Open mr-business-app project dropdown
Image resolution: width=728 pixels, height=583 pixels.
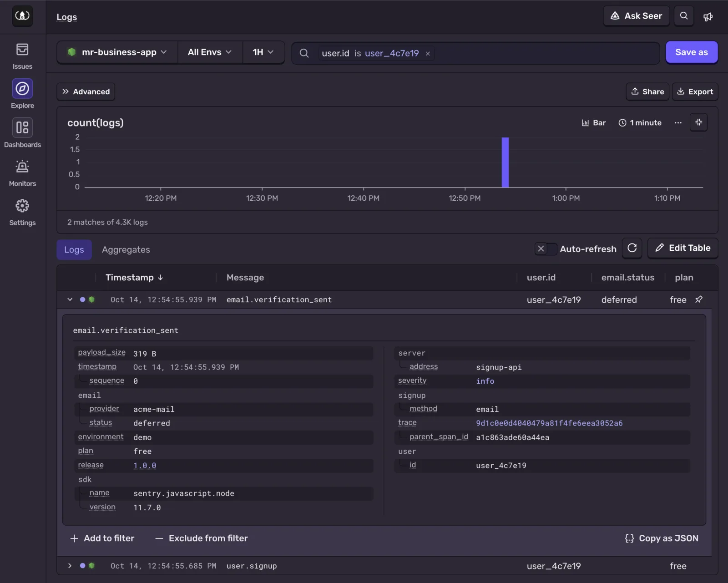point(117,52)
